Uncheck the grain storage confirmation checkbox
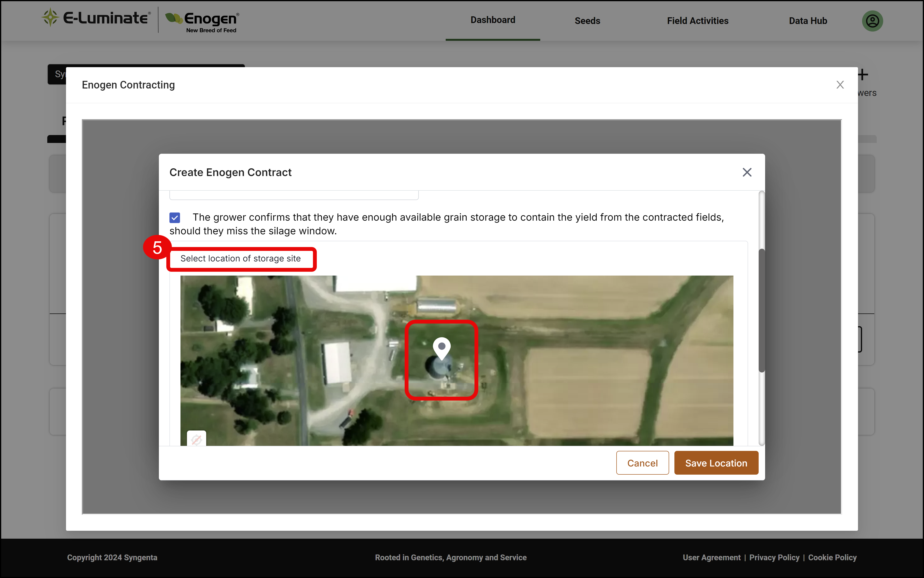The width and height of the screenshot is (924, 578). [175, 218]
